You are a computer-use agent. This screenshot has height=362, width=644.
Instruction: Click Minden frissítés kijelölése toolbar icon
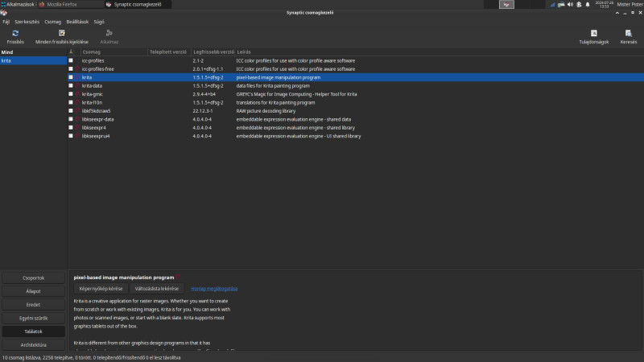coord(62,33)
